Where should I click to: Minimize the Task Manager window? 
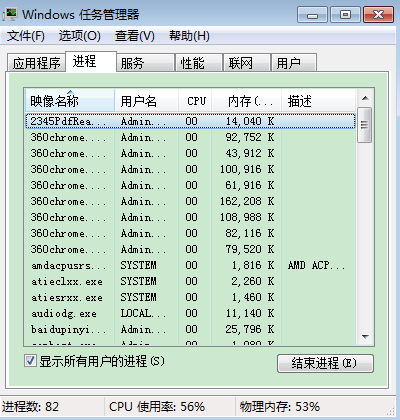tap(312, 15)
